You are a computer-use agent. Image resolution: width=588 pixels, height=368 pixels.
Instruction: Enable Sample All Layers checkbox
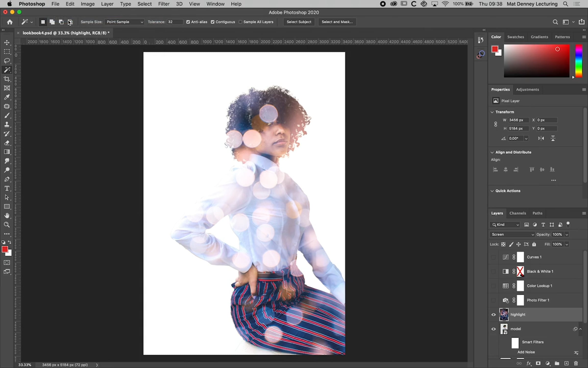pos(240,22)
